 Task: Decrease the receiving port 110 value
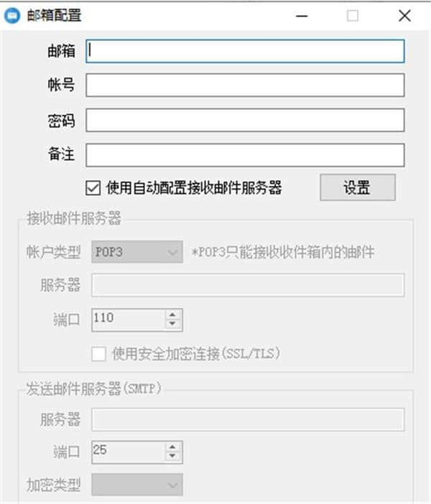click(x=173, y=324)
